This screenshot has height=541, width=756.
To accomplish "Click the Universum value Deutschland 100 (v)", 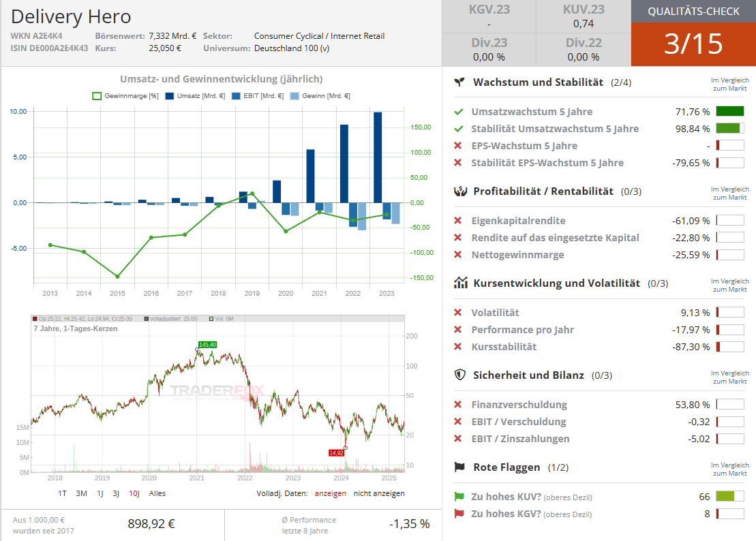I will (x=292, y=48).
